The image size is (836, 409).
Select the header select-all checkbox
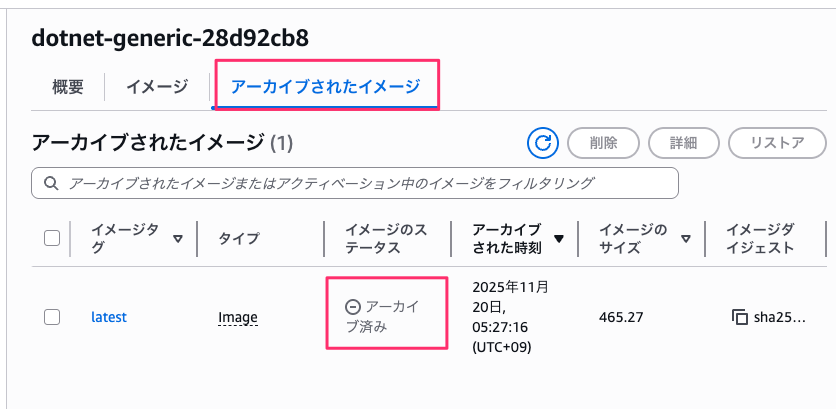tap(52, 238)
